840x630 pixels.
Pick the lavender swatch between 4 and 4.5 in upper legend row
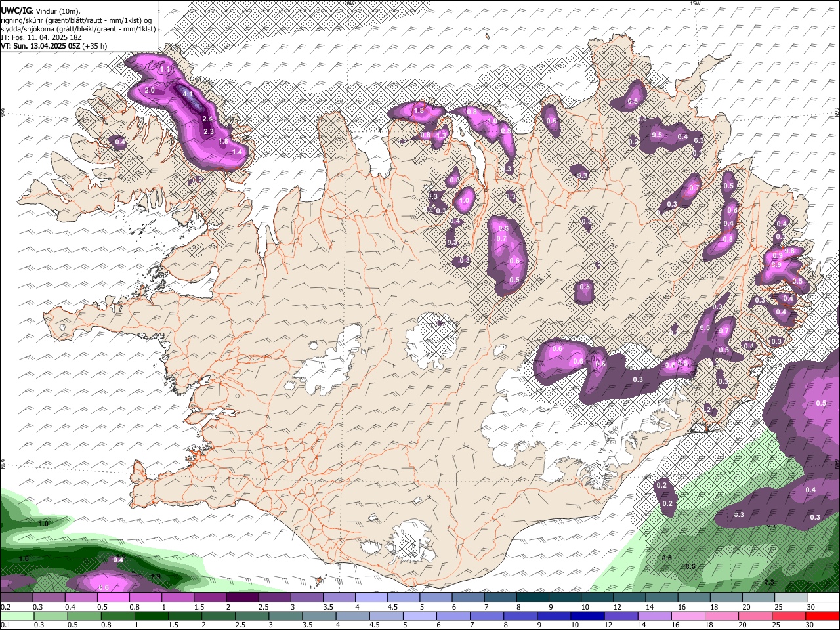click(x=371, y=597)
